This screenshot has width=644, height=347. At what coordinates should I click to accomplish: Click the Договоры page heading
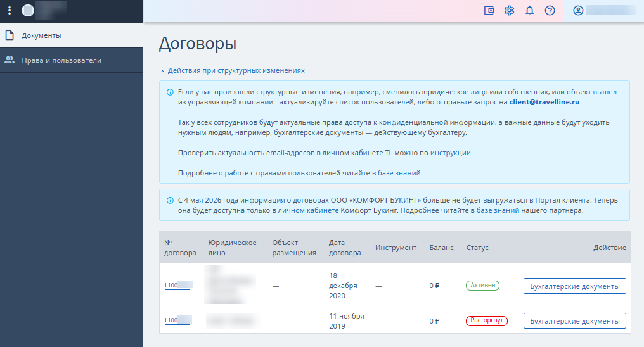point(198,44)
